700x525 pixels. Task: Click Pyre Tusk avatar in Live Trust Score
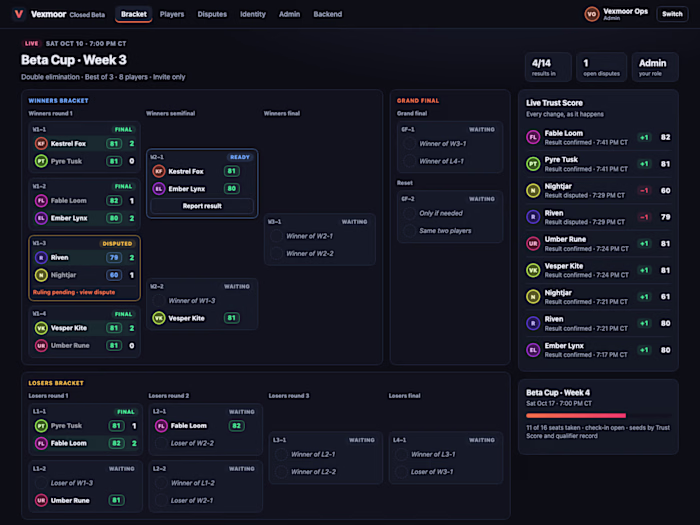point(533,164)
